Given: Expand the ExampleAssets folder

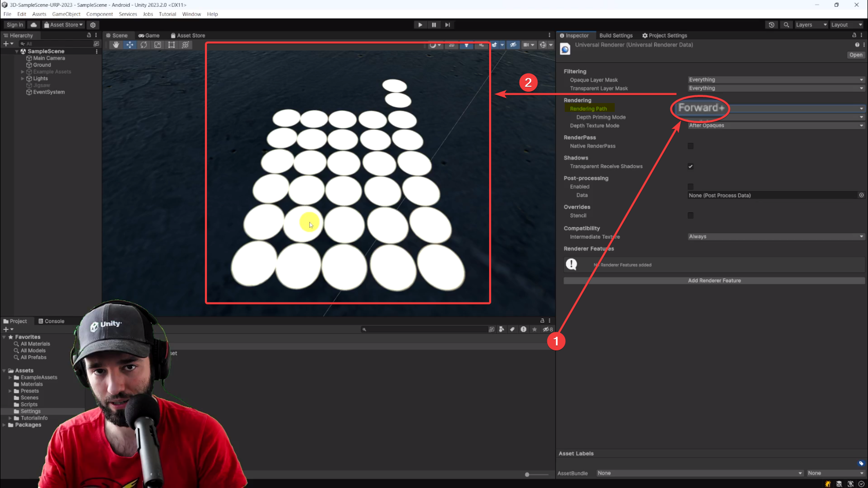Looking at the screenshot, I should [x=10, y=378].
